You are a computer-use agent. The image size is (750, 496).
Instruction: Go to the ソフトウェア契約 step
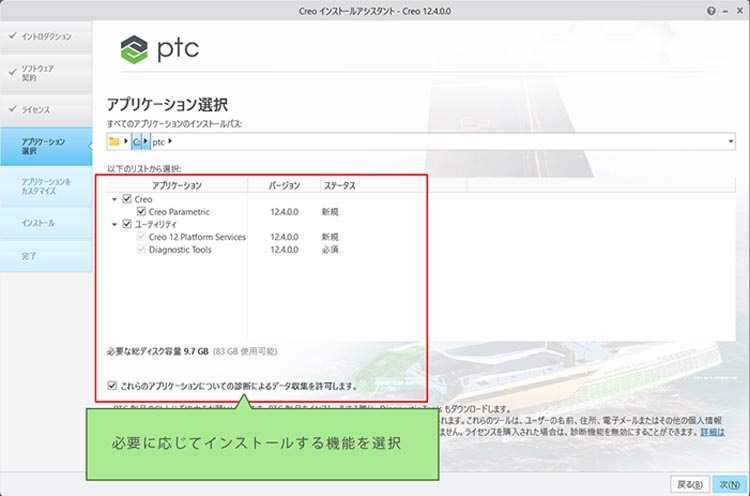(x=46, y=73)
